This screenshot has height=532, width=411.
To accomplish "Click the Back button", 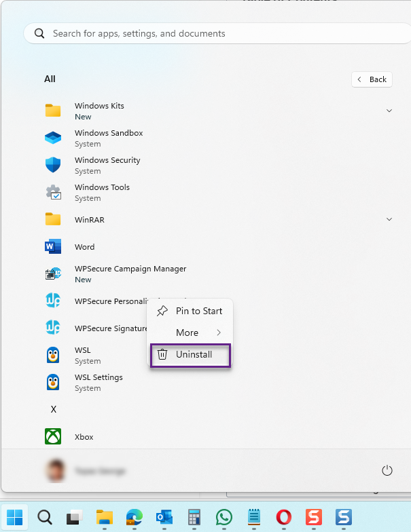I will 372,79.
